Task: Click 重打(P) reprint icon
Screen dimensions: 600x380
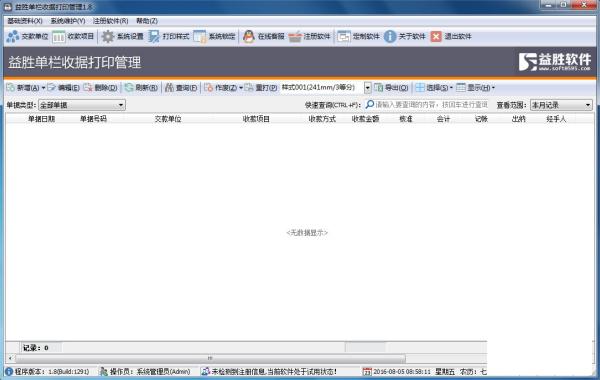Action: coord(249,88)
